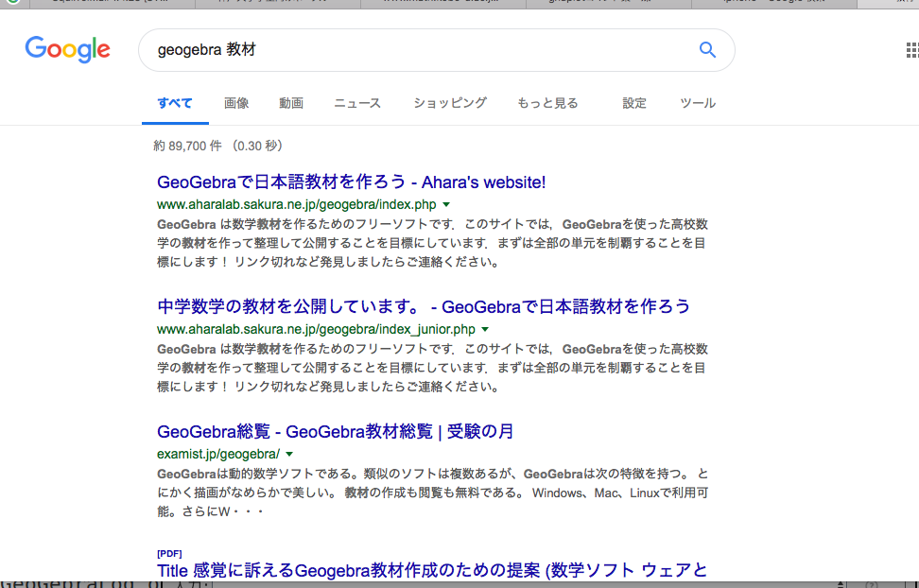Click the www.aharalab.sakura.ne.jp/geogebra/index.php URL text
919x588 pixels.
[297, 204]
